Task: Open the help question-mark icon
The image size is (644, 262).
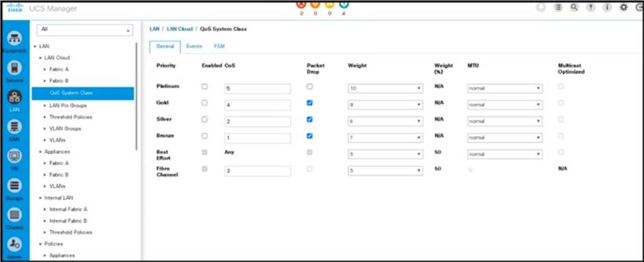Action: pyautogui.click(x=590, y=8)
